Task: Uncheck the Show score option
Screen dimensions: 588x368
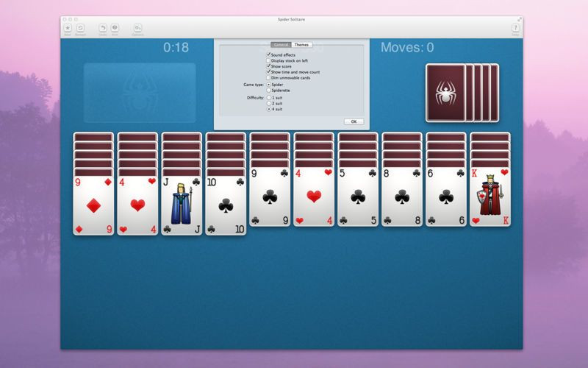Action: click(268, 66)
